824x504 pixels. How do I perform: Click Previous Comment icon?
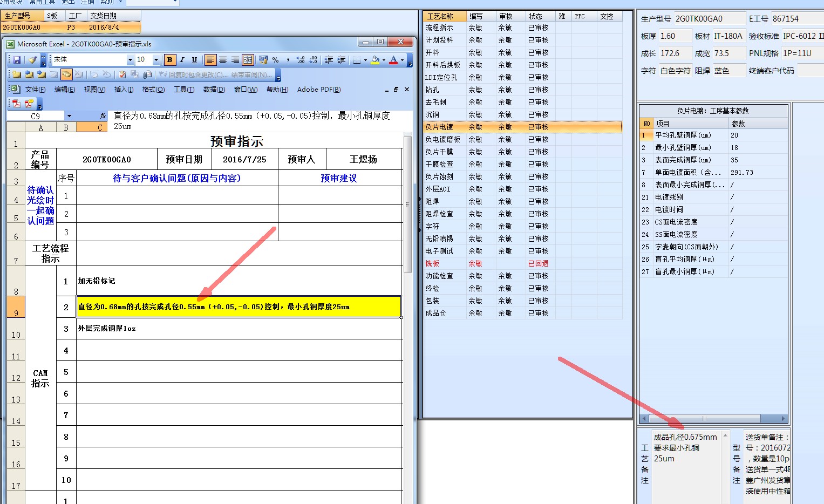(x=29, y=74)
